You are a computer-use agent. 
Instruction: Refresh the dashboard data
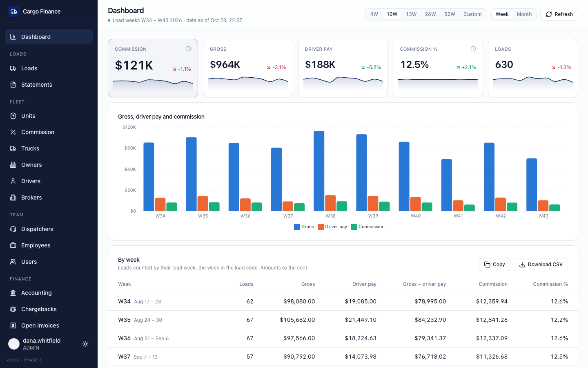pyautogui.click(x=559, y=14)
